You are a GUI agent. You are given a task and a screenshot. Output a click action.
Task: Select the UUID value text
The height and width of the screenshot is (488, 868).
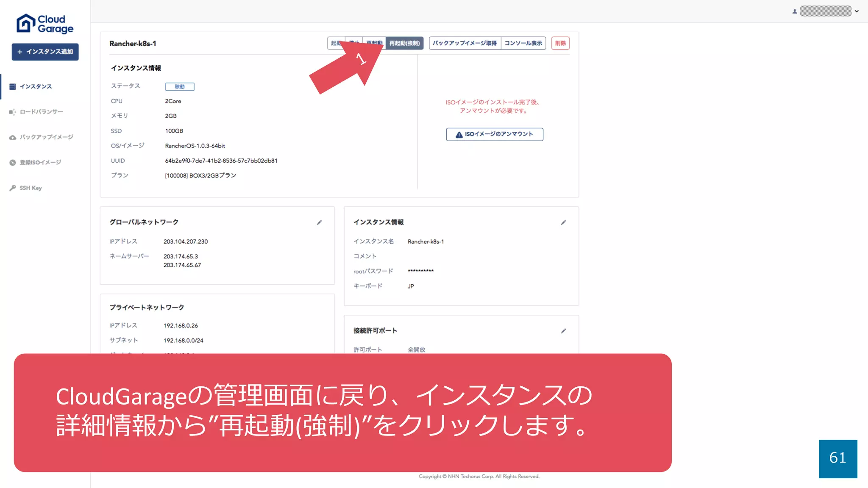[221, 161]
